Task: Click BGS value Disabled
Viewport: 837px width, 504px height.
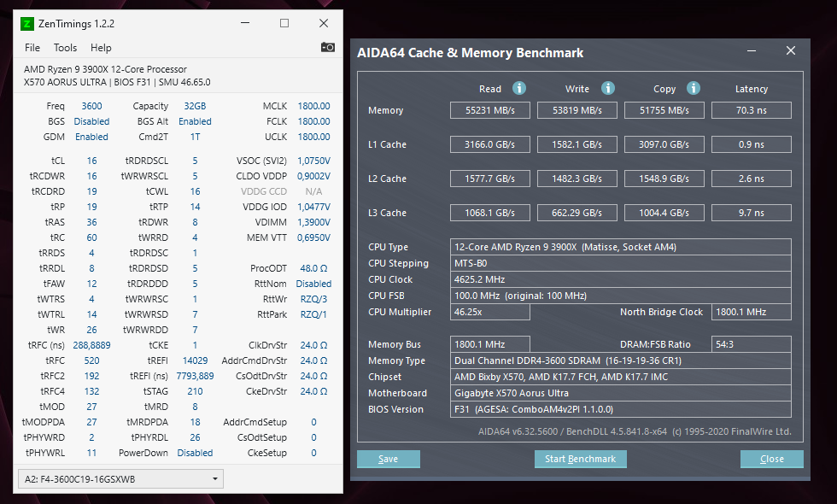Action: click(x=92, y=121)
